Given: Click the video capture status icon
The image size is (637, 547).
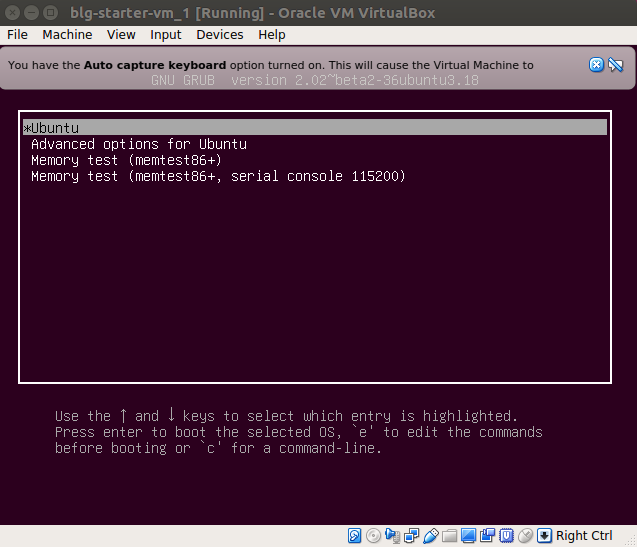Looking at the screenshot, I should coord(488,536).
